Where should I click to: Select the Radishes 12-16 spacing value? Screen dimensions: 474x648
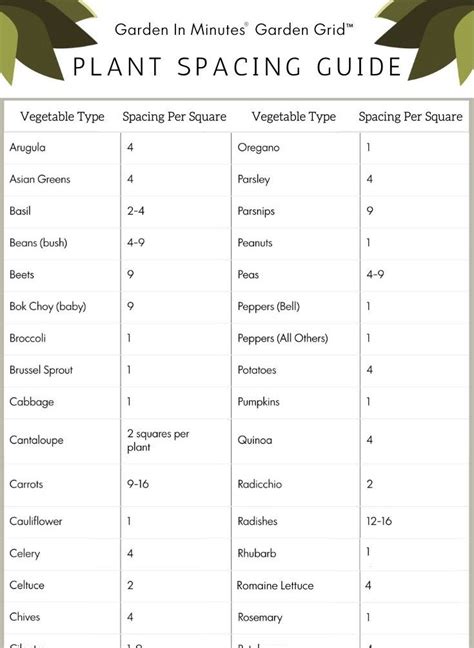(379, 521)
